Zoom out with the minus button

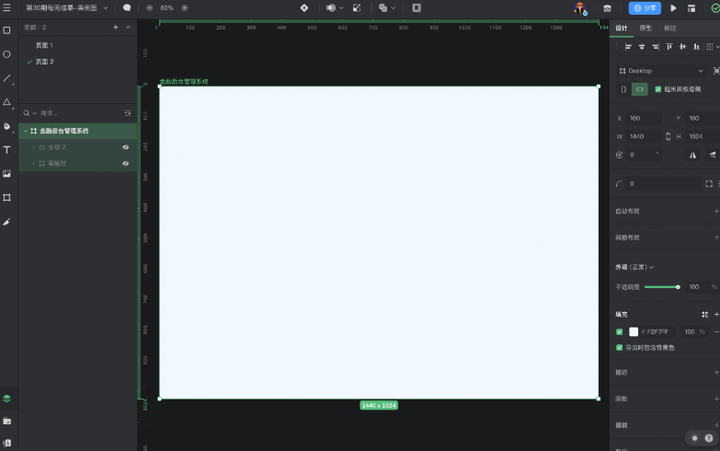click(149, 8)
